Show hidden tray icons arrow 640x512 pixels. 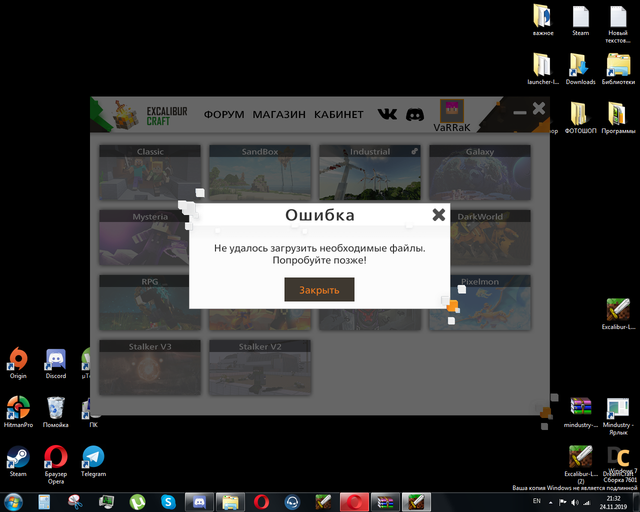[551, 502]
